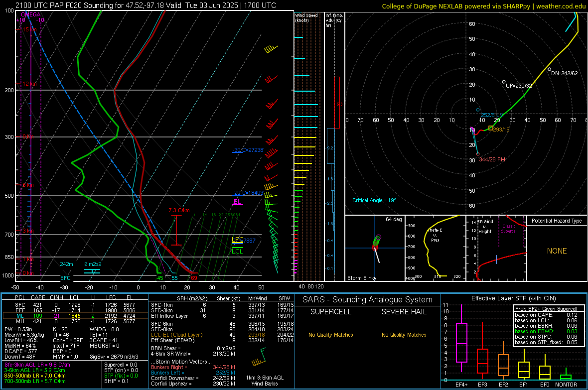Click the 344/28 RM storm motion marker
Viewport: 588px width, 390px height.
click(478, 154)
